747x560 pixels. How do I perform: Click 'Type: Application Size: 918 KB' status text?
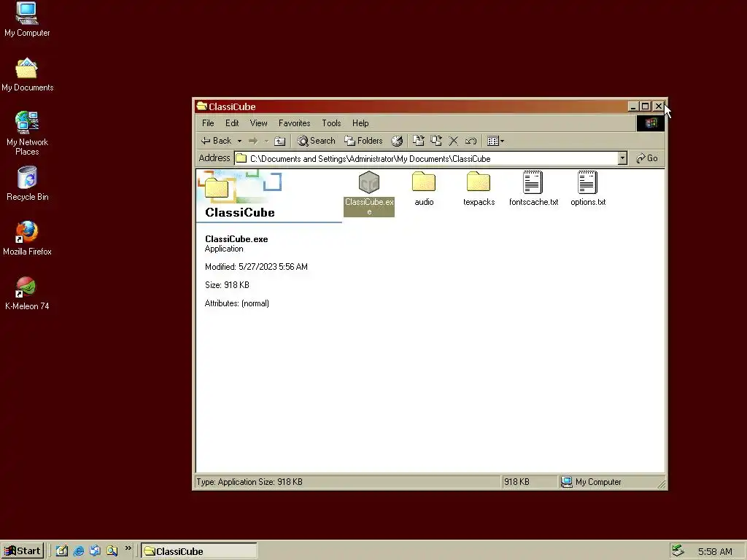[249, 482]
